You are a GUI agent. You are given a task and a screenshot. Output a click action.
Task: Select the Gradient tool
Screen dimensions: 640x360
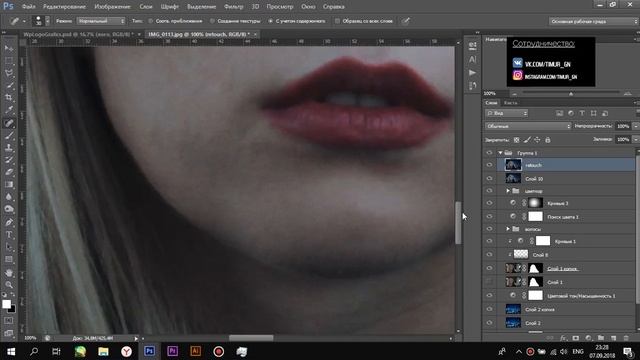[9, 184]
